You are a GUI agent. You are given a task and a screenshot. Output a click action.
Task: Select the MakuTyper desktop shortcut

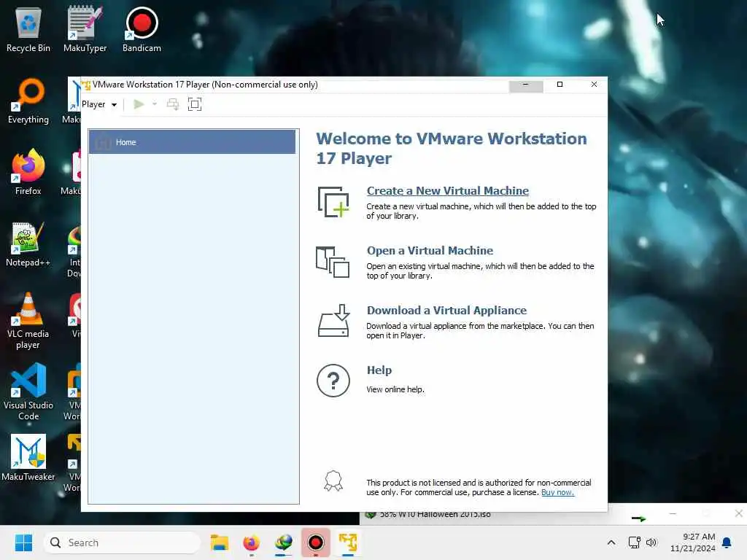click(85, 29)
